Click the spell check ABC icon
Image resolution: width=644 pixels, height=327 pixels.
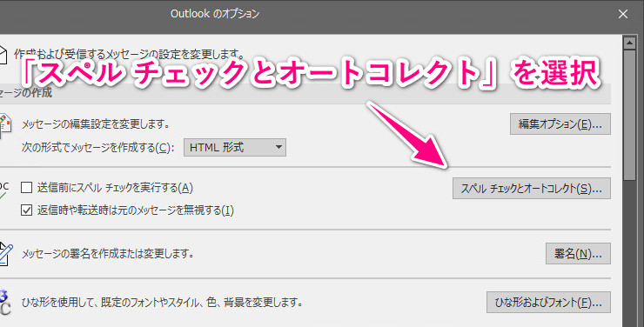coord(4,191)
